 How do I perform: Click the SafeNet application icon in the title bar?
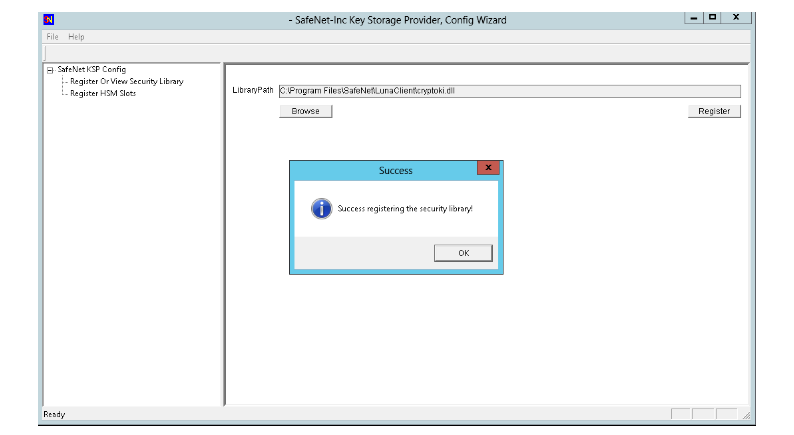pos(49,20)
